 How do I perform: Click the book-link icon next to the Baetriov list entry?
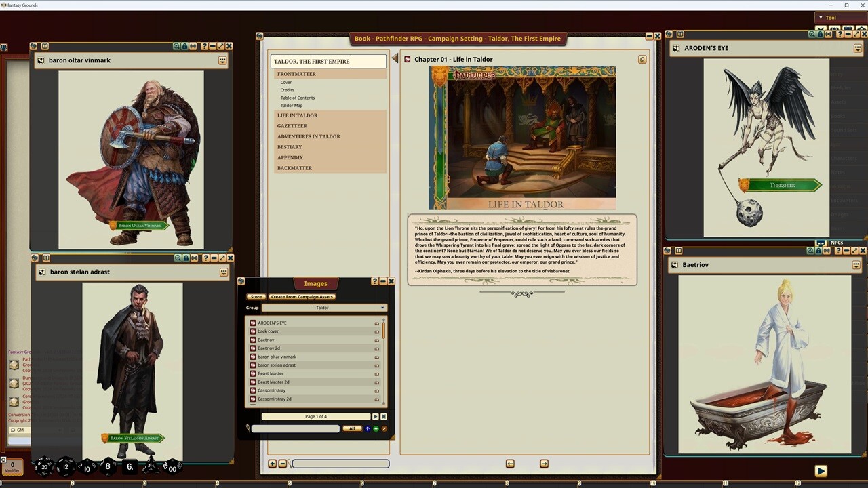click(376, 340)
